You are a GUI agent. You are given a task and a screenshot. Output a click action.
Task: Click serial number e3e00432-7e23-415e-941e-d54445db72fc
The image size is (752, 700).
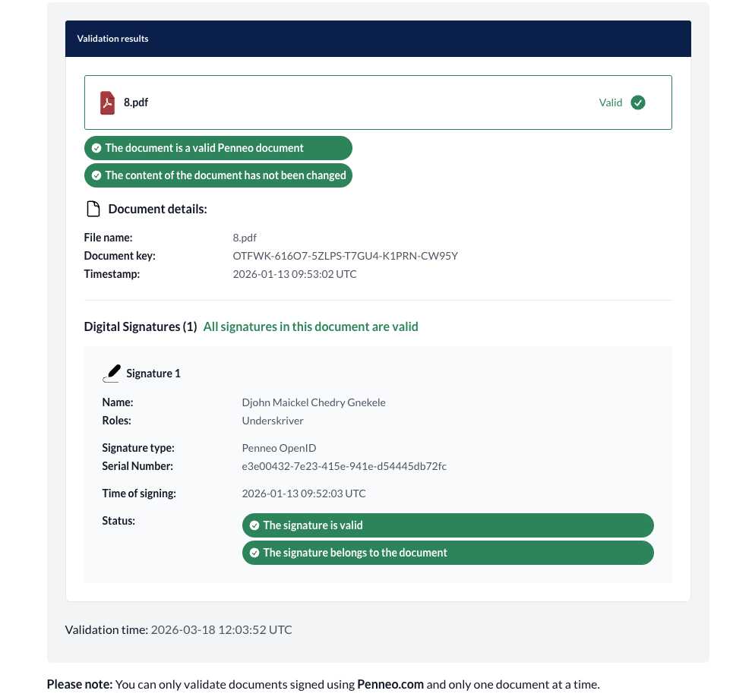pyautogui.click(x=344, y=466)
